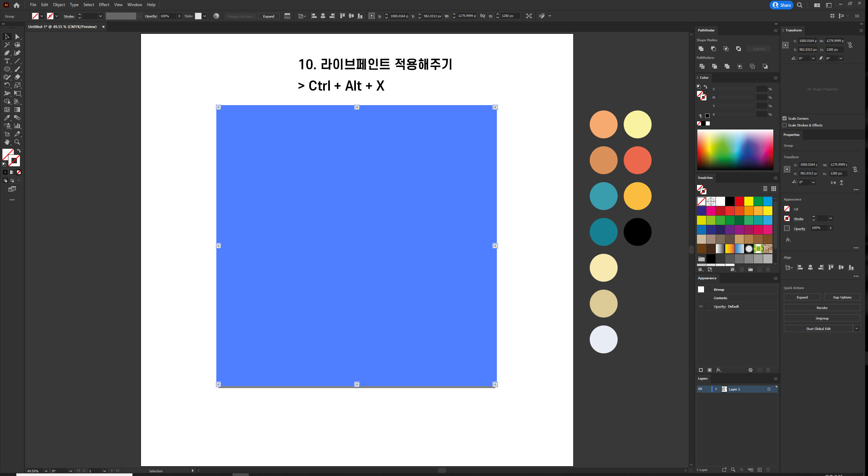
Task: Select the Zoom tool
Action: click(17, 142)
